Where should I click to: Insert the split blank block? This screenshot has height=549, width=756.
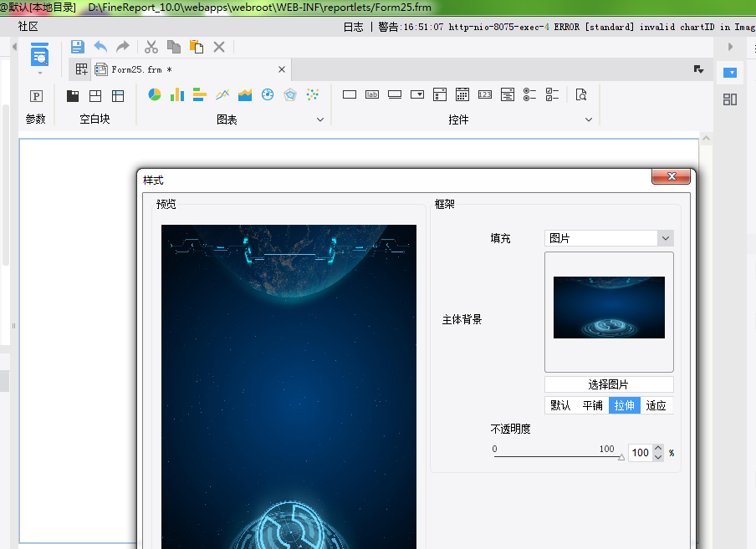95,96
